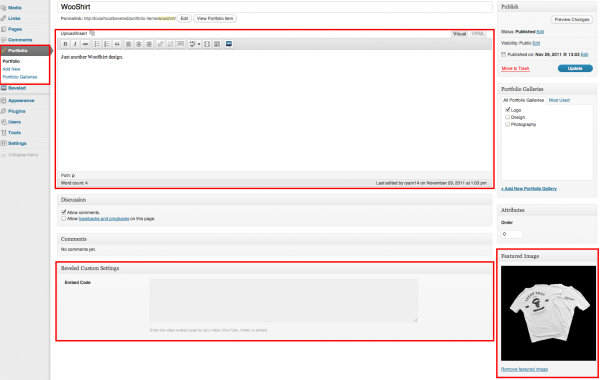
Task: Disable the Allow comments checkbox
Action: [64, 212]
